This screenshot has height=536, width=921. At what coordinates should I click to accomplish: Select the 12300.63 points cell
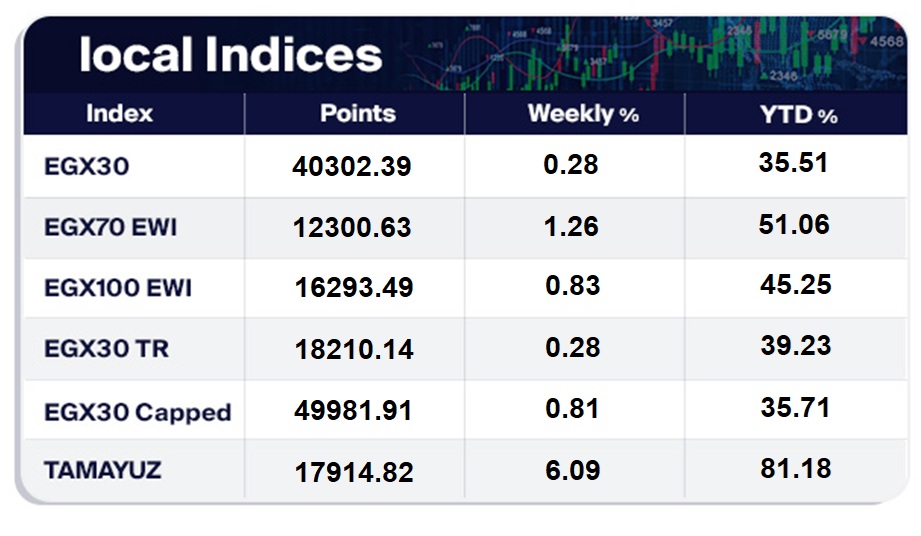click(x=352, y=228)
